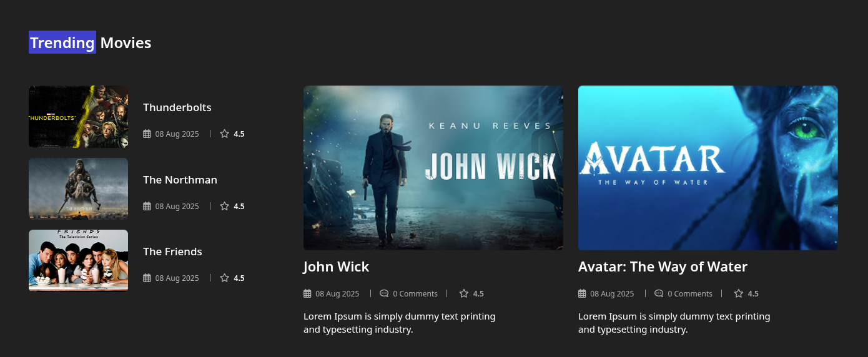Viewport: 868px width, 357px height.
Task: Click the star icon under The Friends
Action: tap(225, 278)
